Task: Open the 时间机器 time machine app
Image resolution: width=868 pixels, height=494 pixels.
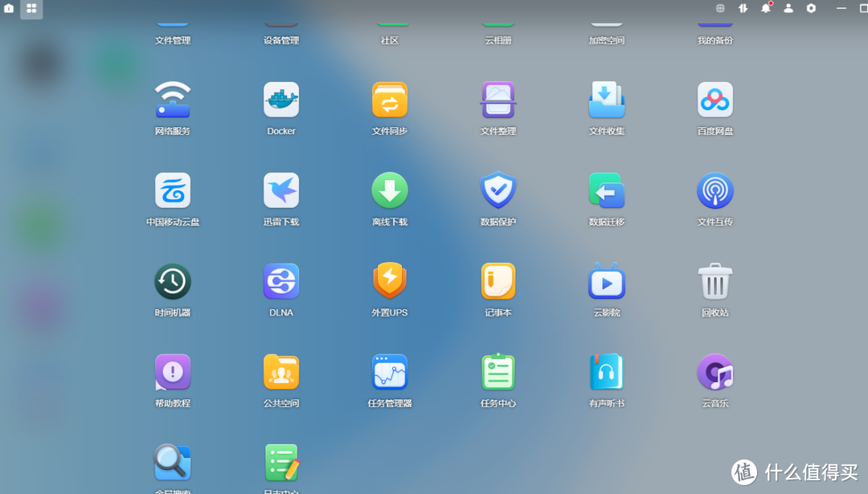Action: coord(173,282)
